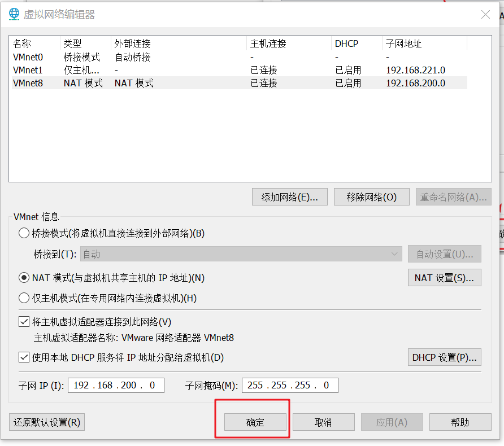Click 已连接 cell in VMnet8 row

tap(264, 83)
